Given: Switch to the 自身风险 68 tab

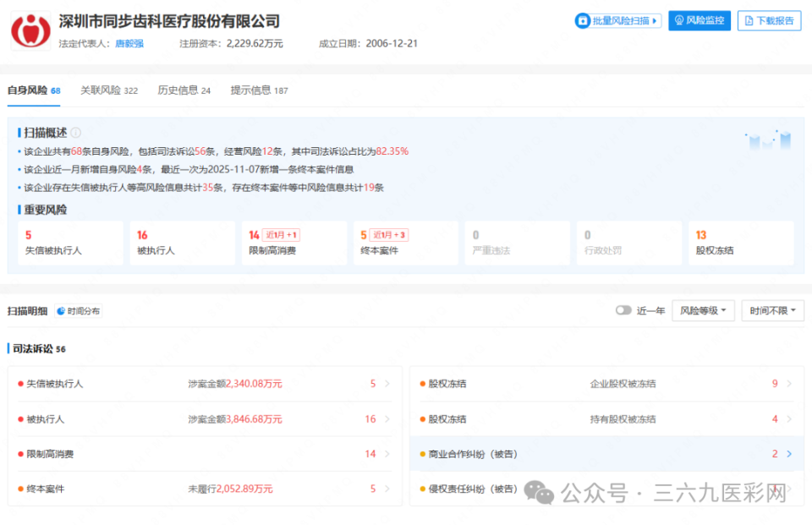Looking at the screenshot, I should pos(34,90).
